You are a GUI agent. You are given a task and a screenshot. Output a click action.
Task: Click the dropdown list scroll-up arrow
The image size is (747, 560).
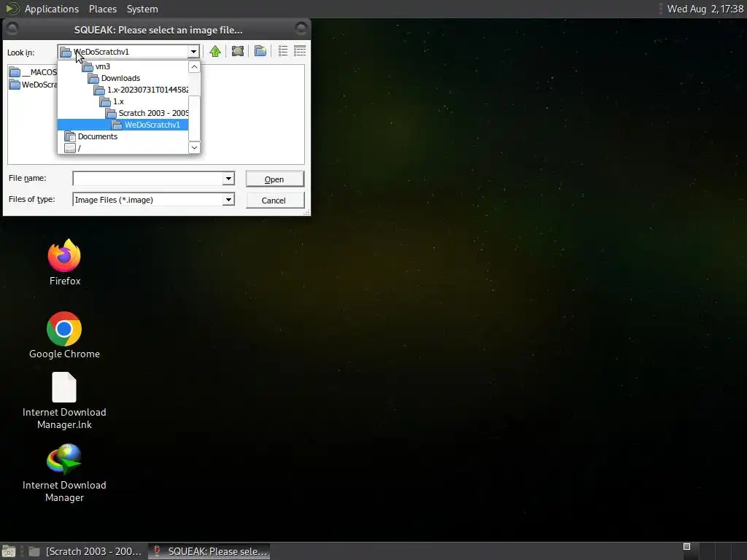coord(194,66)
